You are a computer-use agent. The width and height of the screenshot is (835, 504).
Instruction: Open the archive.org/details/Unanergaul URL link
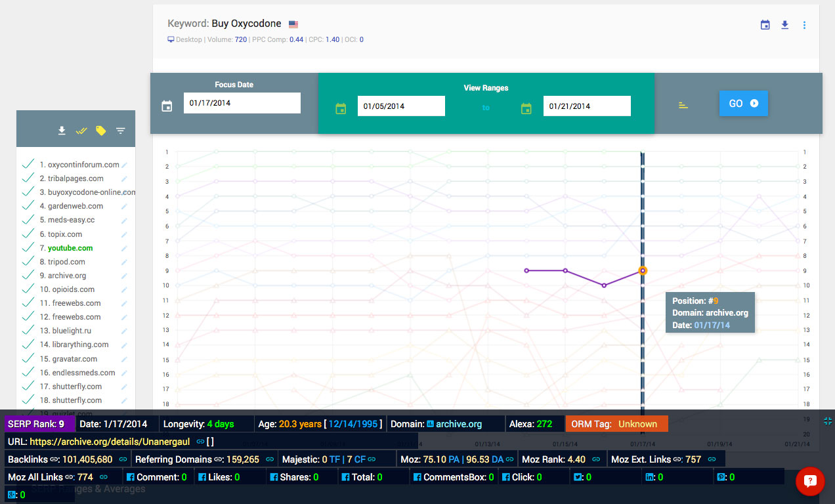pos(110,442)
